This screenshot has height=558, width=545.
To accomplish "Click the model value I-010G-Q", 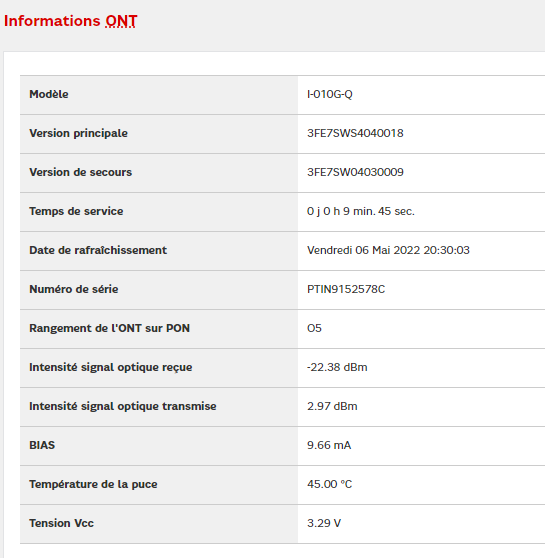I will 330,94.
